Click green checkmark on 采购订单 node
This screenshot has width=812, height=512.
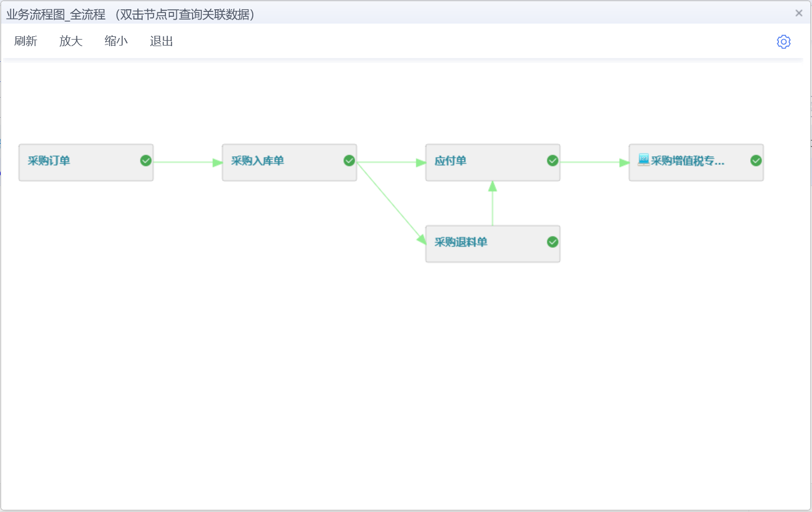point(146,161)
